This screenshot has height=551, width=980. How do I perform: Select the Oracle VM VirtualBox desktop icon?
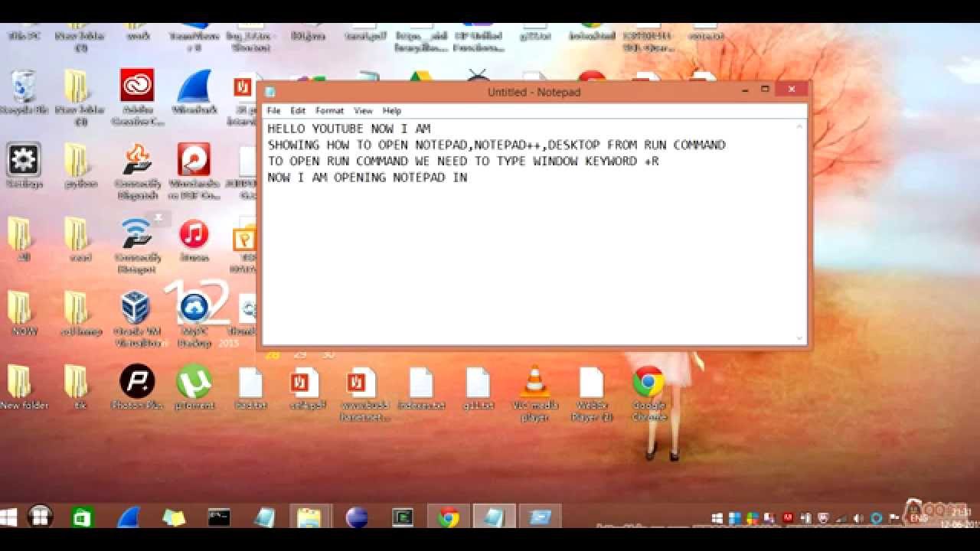pyautogui.click(x=136, y=319)
